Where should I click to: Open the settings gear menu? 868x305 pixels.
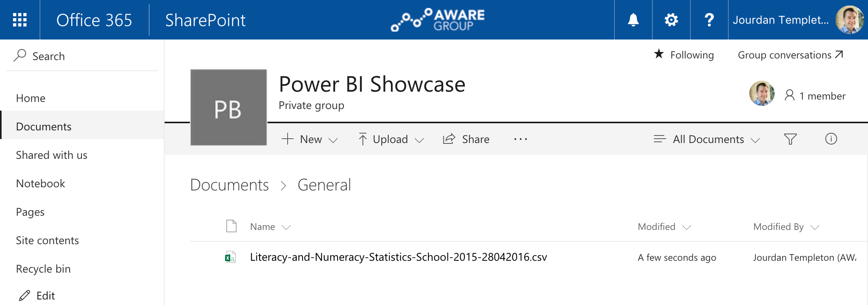point(671,20)
